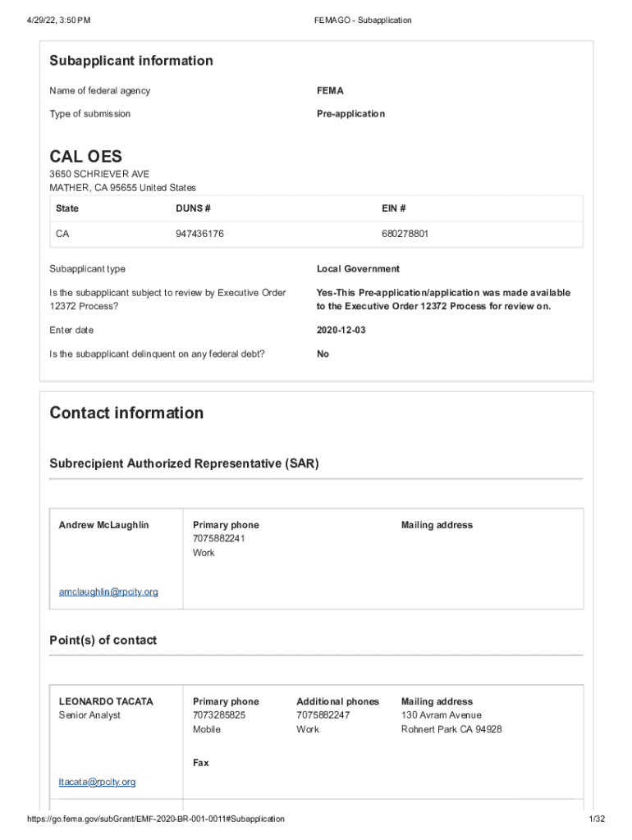The image size is (632, 840).
Task: Click the Local Government subapplicant type value
Action: coord(358,269)
